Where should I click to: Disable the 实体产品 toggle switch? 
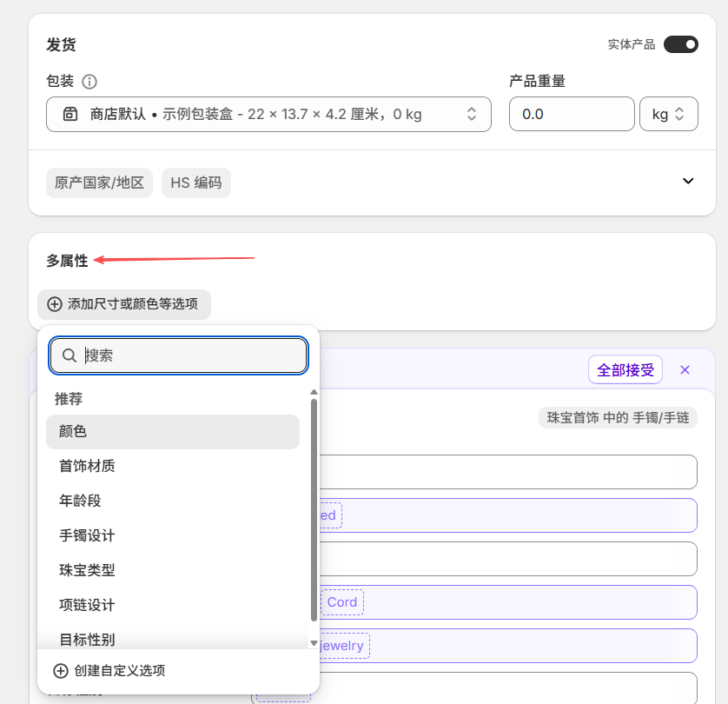[x=681, y=43]
